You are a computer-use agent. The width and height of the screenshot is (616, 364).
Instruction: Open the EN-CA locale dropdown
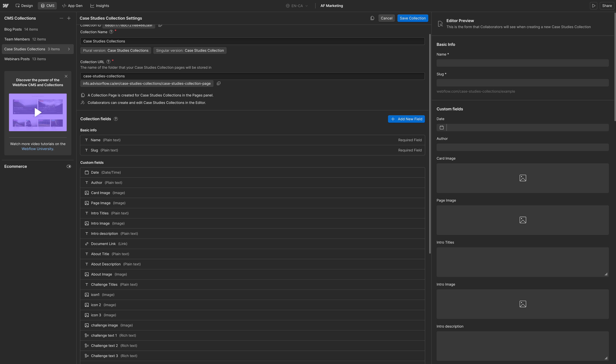pyautogui.click(x=296, y=5)
